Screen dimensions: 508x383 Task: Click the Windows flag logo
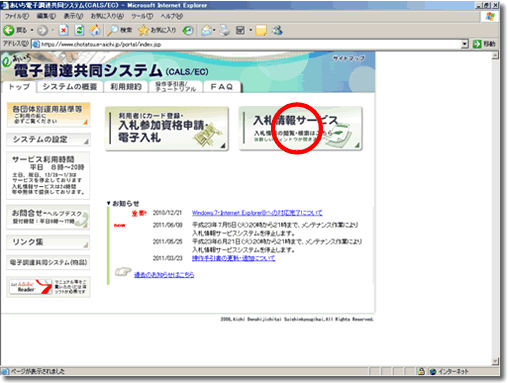click(x=490, y=17)
